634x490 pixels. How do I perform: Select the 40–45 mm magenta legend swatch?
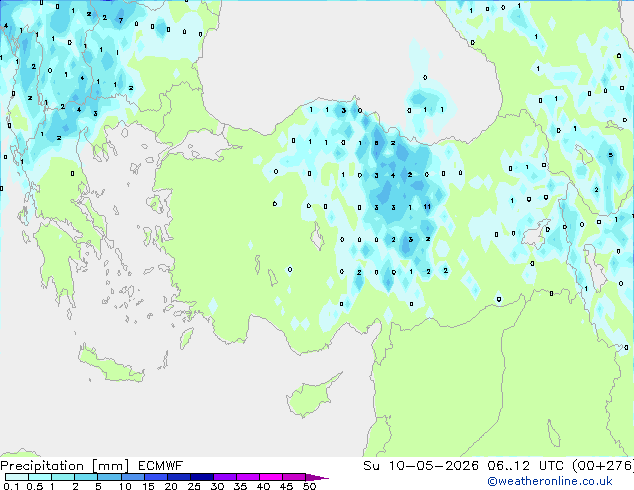coord(271,477)
